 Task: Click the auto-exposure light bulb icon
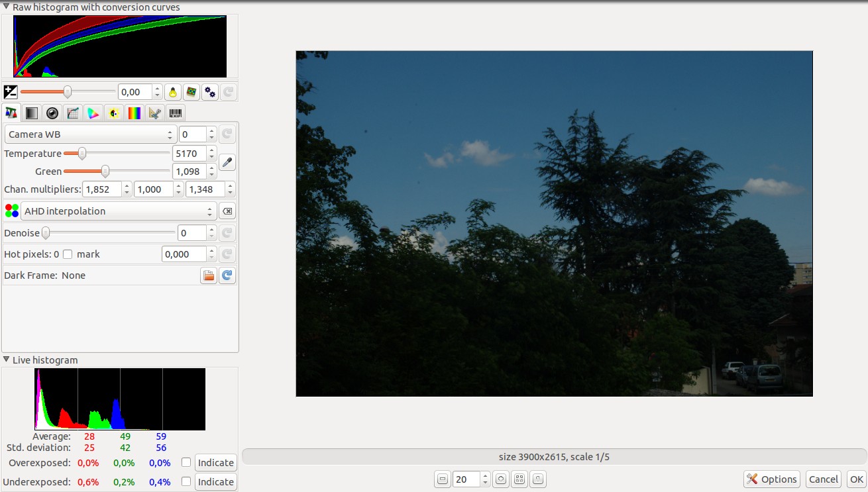coord(172,91)
